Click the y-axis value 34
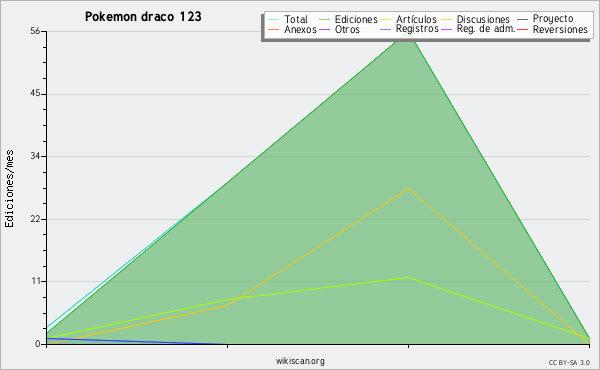The image size is (600, 370). [x=35, y=156]
